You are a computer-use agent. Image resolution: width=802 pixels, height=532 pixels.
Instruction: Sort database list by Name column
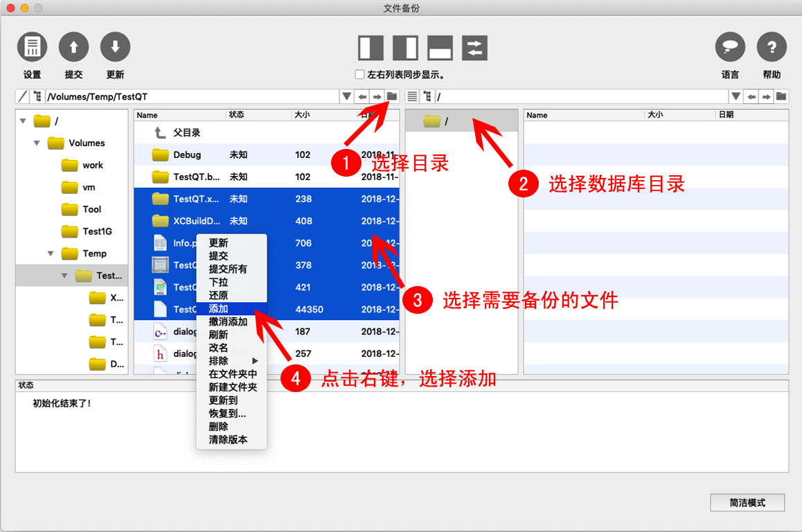584,114
